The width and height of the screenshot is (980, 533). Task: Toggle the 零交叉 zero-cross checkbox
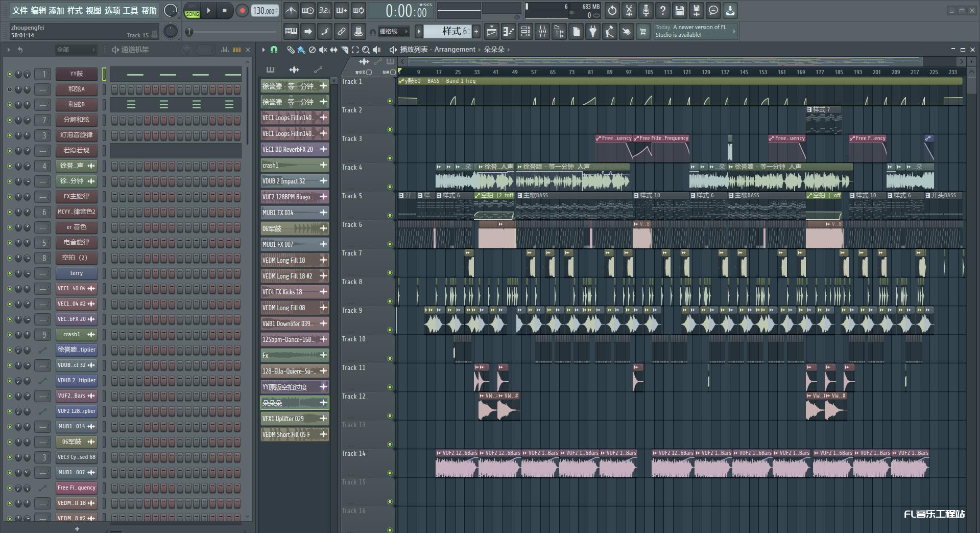[369, 73]
